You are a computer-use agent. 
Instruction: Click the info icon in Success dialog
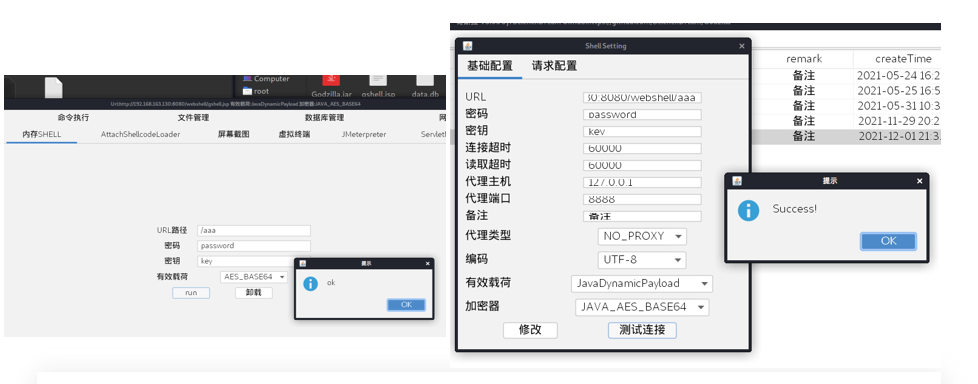(x=748, y=210)
